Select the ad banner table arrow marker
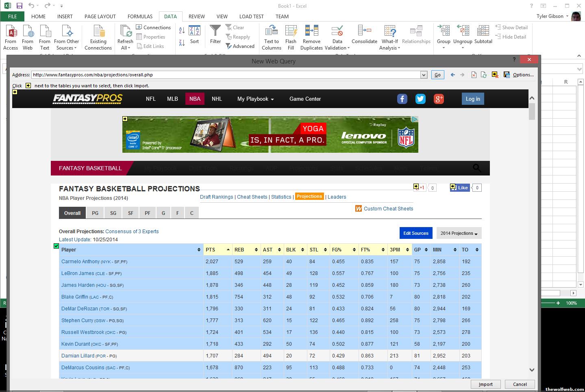This screenshot has height=392, width=585. 125,119
